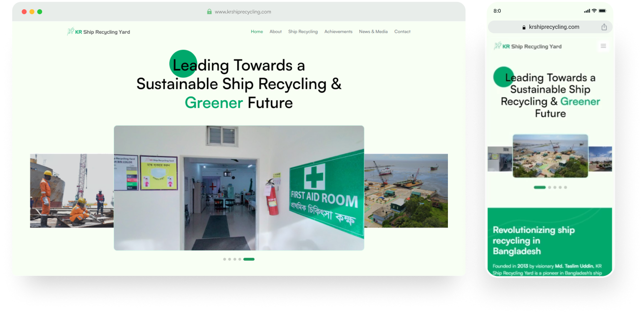
Task: Click the aerial shipyard slide on right
Action: point(406,191)
